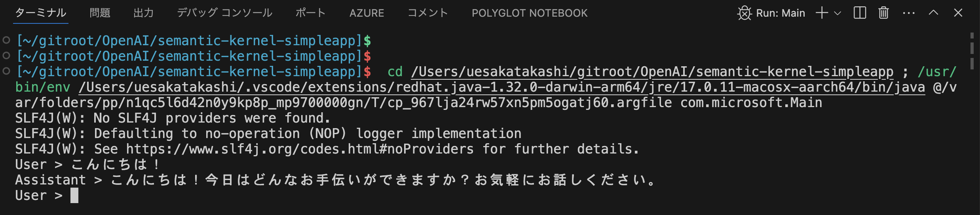This screenshot has height=215, width=980.
Task: Kill terminal using the trash icon
Action: [883, 13]
